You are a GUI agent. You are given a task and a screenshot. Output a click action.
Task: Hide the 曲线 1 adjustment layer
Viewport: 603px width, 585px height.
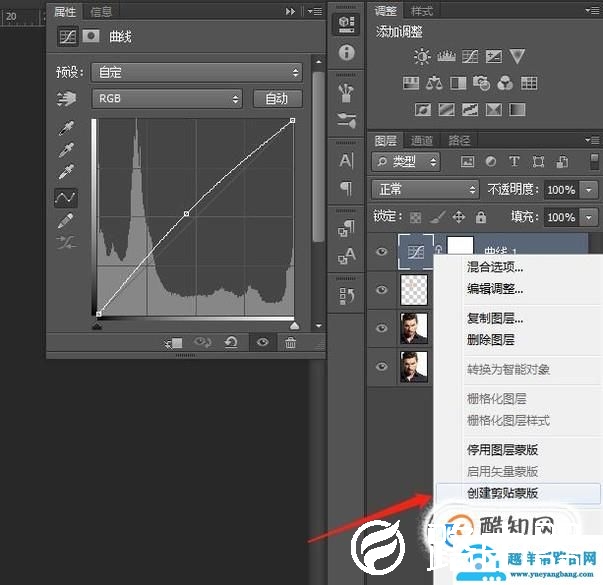[x=381, y=252]
